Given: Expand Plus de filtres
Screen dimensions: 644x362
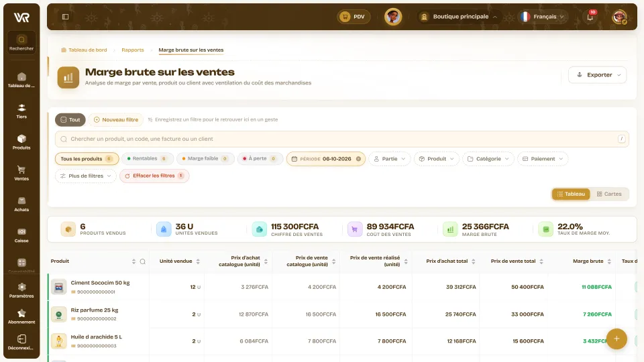Looking at the screenshot, I should tap(85, 176).
